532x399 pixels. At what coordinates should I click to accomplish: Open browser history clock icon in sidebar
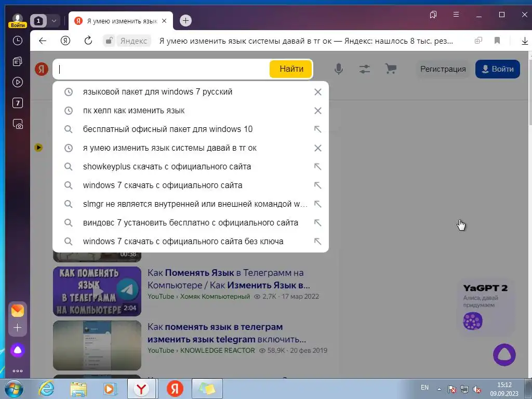(17, 41)
